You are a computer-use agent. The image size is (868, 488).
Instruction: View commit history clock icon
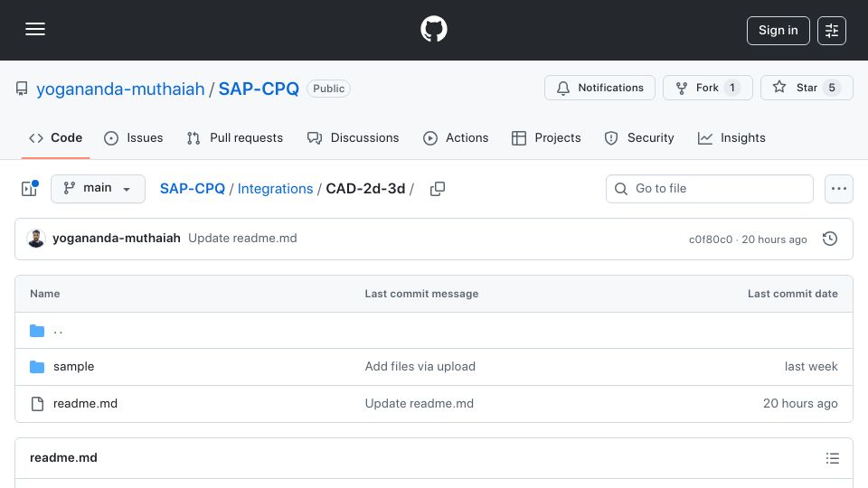830,239
